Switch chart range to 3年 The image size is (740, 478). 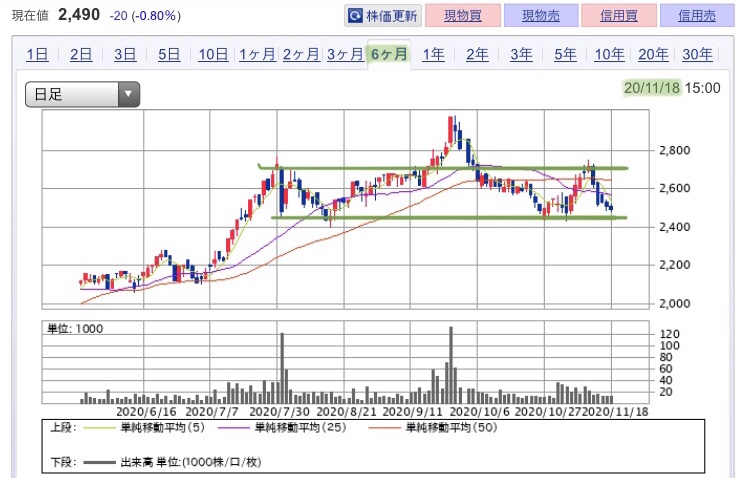521,55
